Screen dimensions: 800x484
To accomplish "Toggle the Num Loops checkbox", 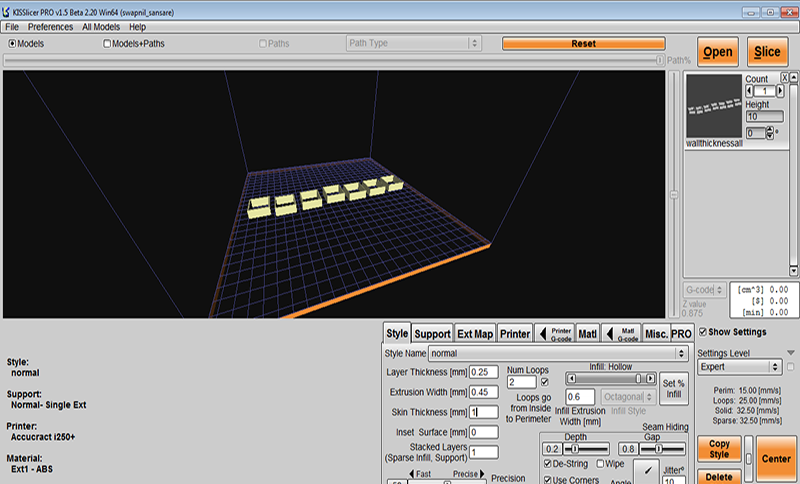I will [x=544, y=382].
